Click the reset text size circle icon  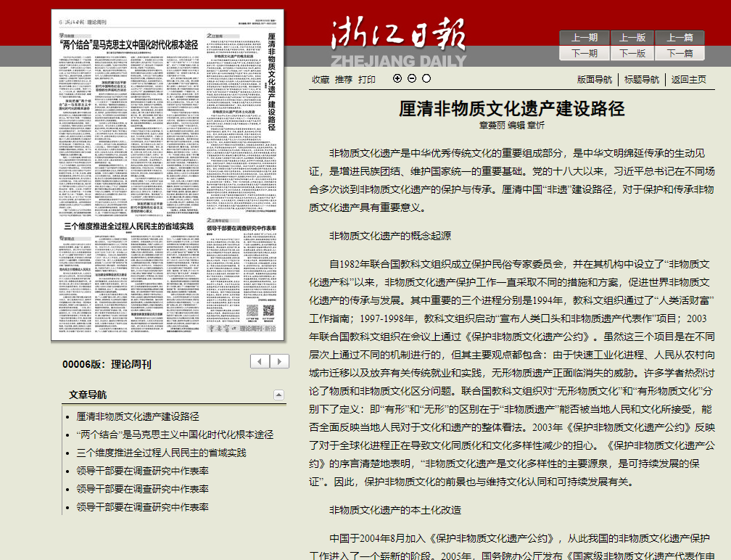[426, 78]
